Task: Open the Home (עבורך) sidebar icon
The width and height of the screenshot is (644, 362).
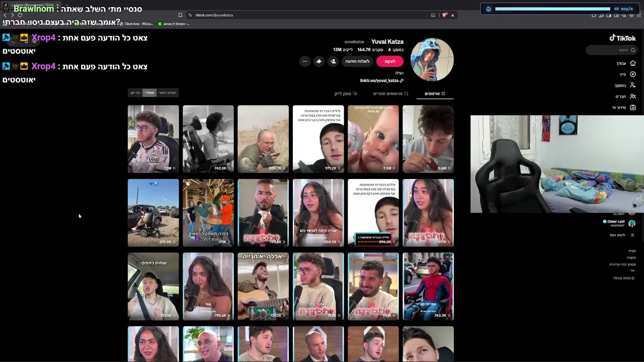Action: coord(633,63)
